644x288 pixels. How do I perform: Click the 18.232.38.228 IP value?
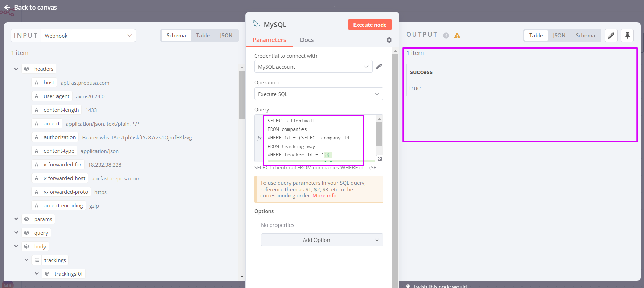(x=105, y=165)
